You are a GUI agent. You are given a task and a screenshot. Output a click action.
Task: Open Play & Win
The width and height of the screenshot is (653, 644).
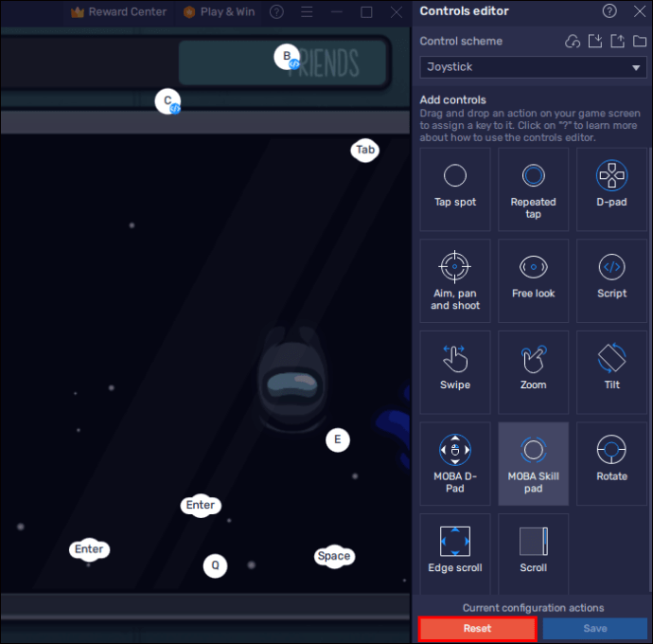click(219, 12)
